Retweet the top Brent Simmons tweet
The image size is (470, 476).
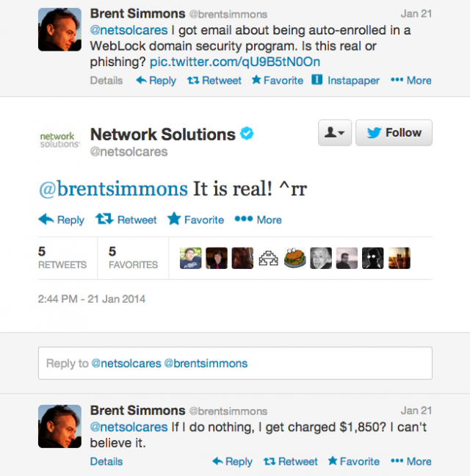[x=214, y=80]
